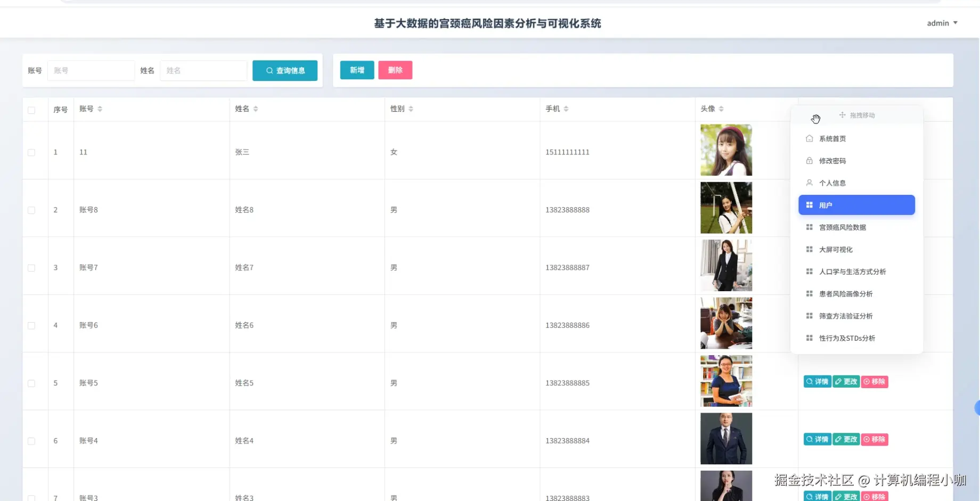
Task: Check the row for 账号8
Action: [31, 210]
